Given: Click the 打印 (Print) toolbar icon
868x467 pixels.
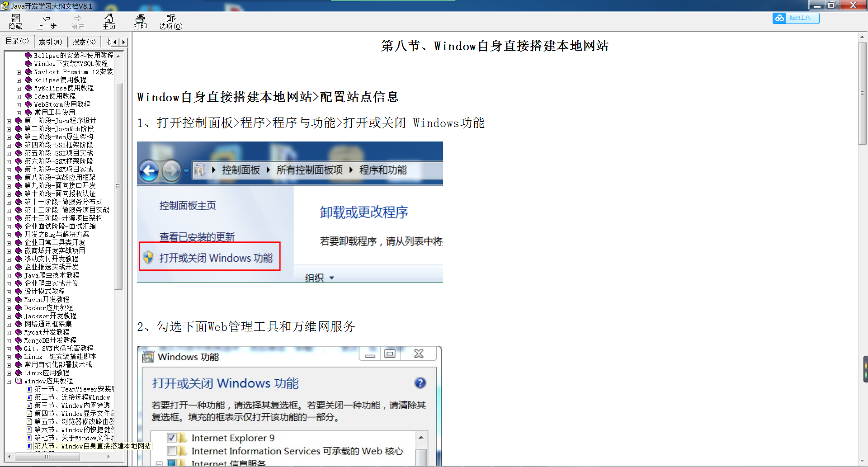Looking at the screenshot, I should pos(140,22).
